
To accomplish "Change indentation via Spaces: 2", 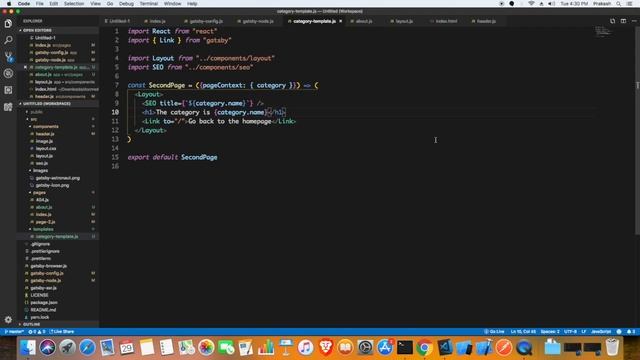I will tap(550, 331).
